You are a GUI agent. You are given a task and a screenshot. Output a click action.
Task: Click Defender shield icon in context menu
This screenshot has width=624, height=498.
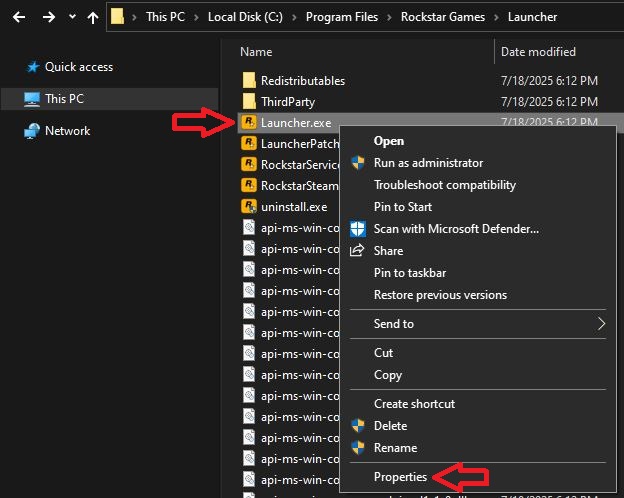pos(358,229)
